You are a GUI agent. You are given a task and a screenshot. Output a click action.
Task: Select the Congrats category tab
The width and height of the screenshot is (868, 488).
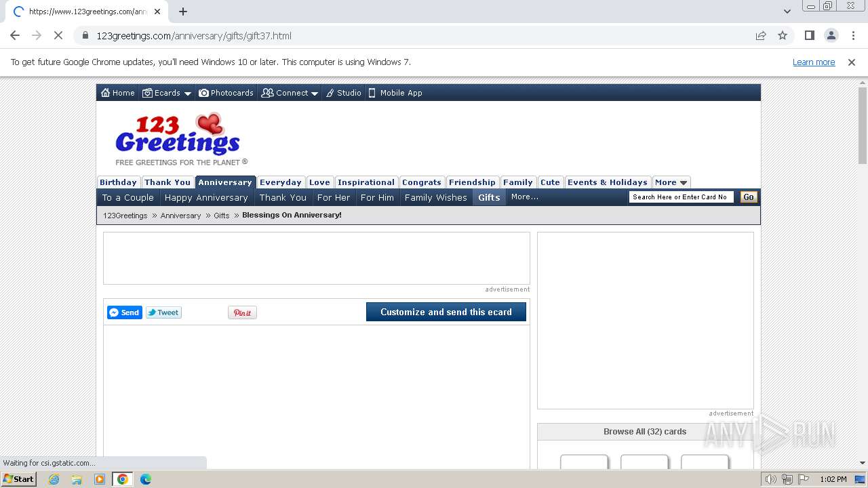tap(422, 182)
